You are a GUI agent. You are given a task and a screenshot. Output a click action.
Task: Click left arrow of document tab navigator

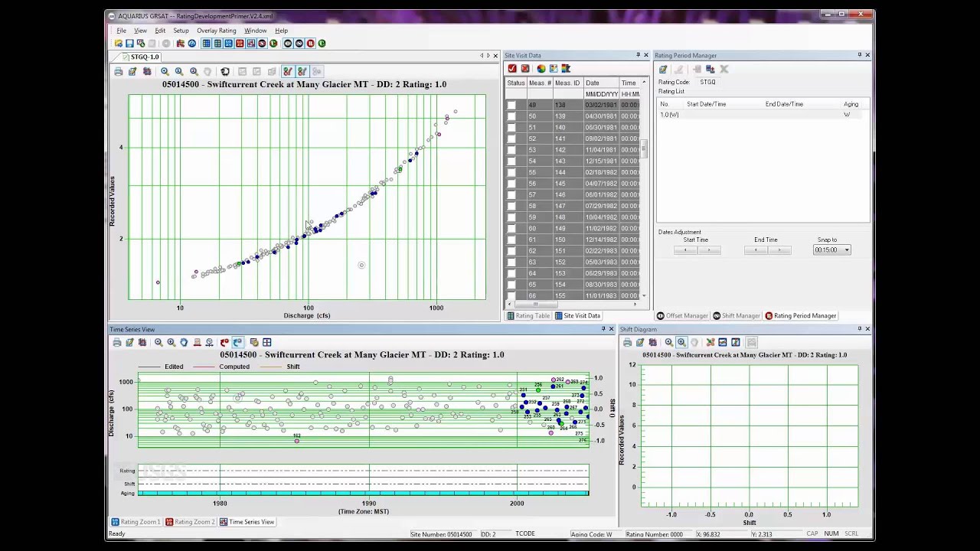pyautogui.click(x=482, y=55)
